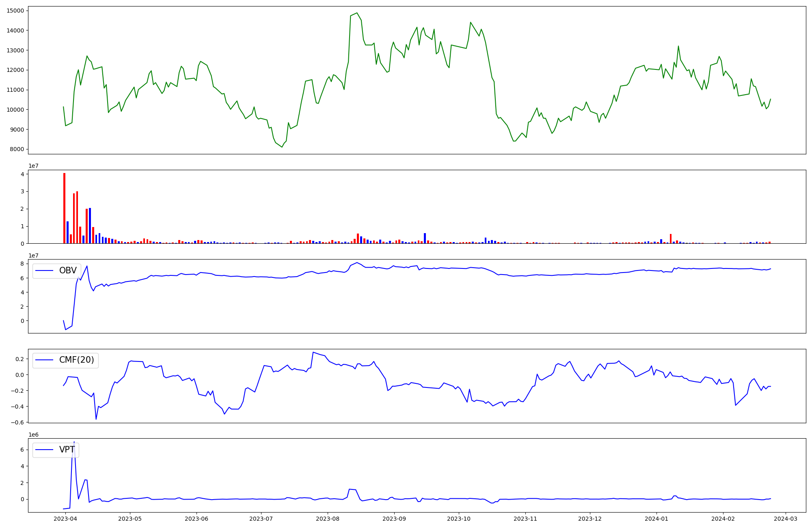This screenshot has width=812, height=528.
Task: Click the 1e7 exponent label above volume chart
Action: point(33,166)
